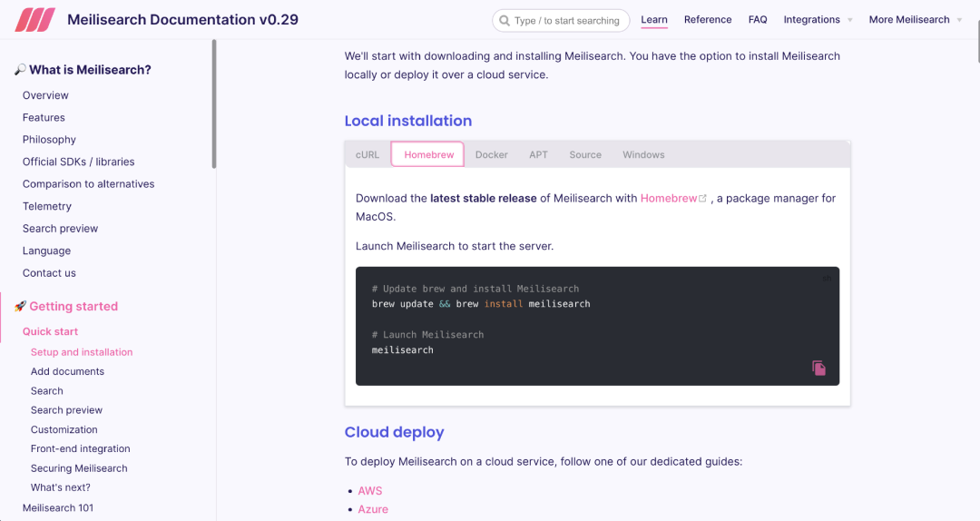Open the AWS deployment guide link
Viewport: 980px width, 521px height.
click(x=370, y=490)
